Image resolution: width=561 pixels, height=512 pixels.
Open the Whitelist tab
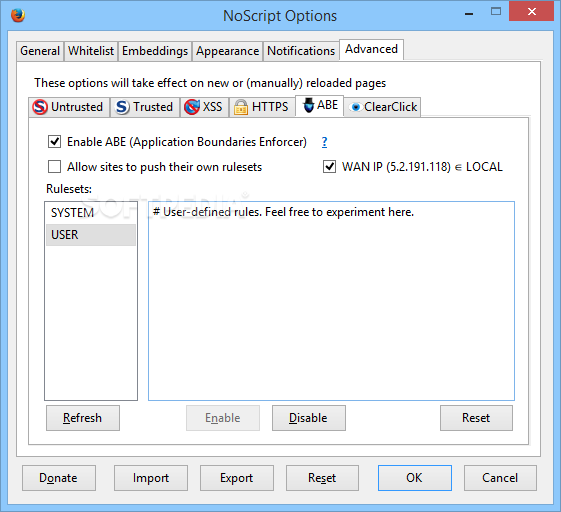91,51
